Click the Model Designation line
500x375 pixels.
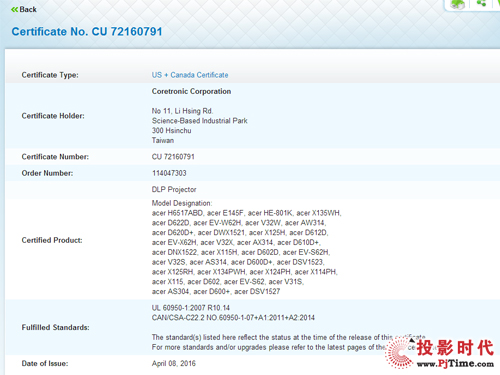[182, 203]
